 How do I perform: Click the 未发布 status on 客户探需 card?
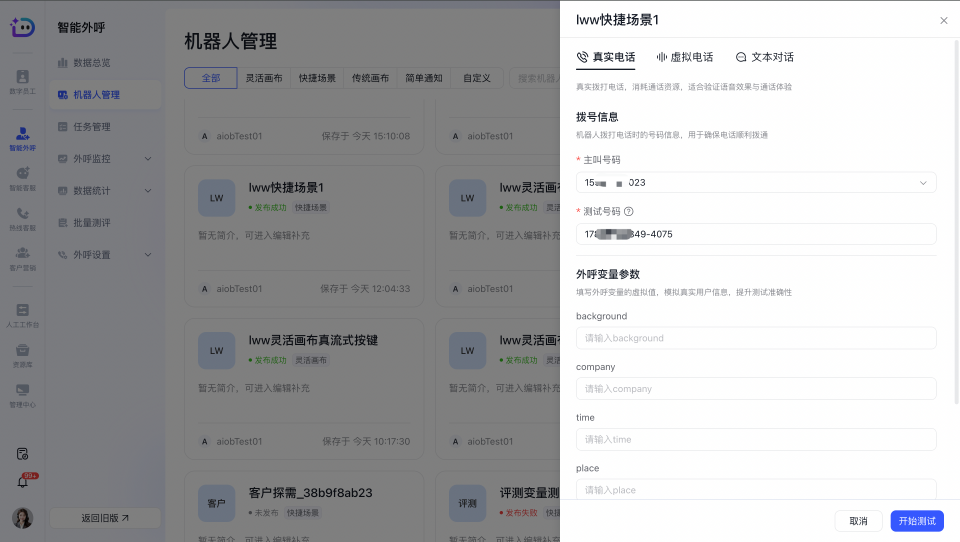(x=264, y=513)
